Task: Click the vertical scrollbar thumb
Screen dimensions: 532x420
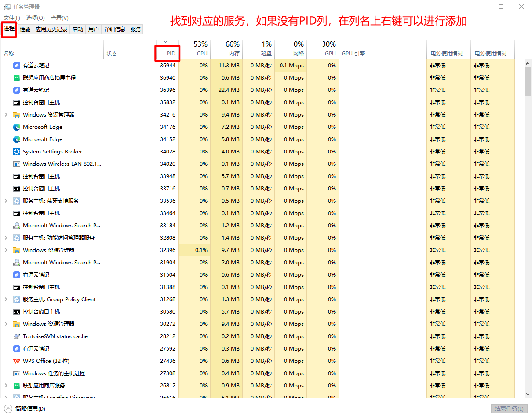Action: [528, 81]
